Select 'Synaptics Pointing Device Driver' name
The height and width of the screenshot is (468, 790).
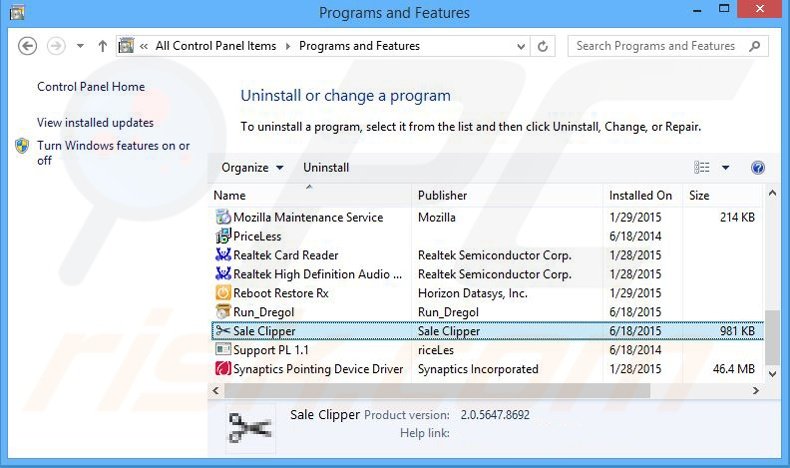pos(318,369)
